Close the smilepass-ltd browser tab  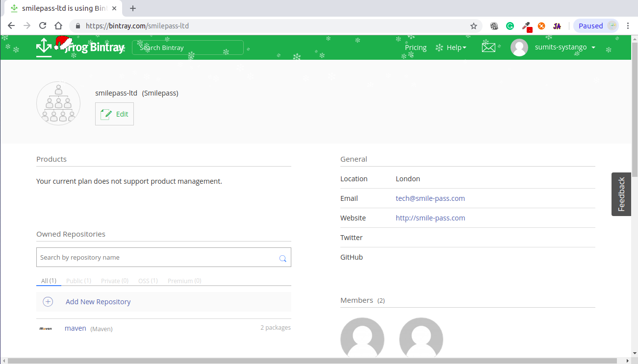click(114, 8)
